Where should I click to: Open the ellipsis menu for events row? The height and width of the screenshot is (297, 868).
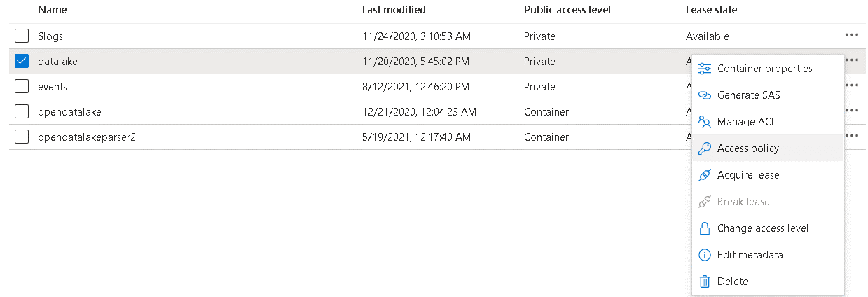pos(851,86)
